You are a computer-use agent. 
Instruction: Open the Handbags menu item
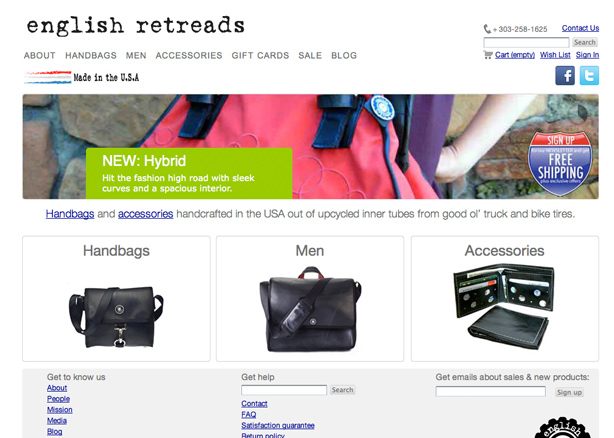(91, 56)
